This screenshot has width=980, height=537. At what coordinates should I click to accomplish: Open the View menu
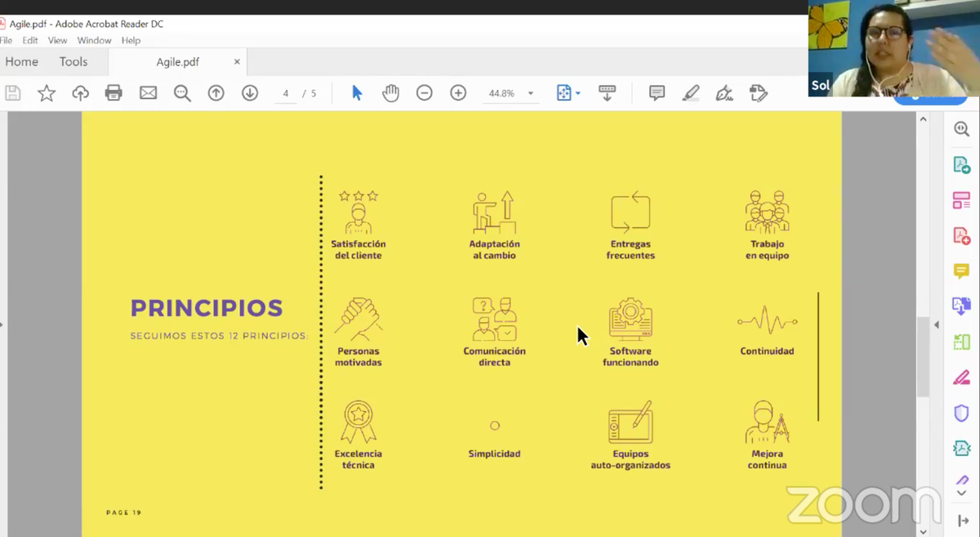[57, 40]
